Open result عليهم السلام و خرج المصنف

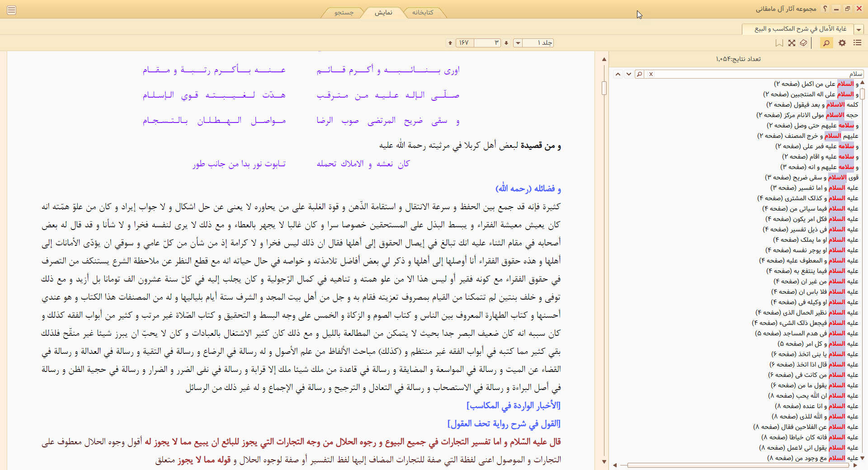tap(808, 136)
